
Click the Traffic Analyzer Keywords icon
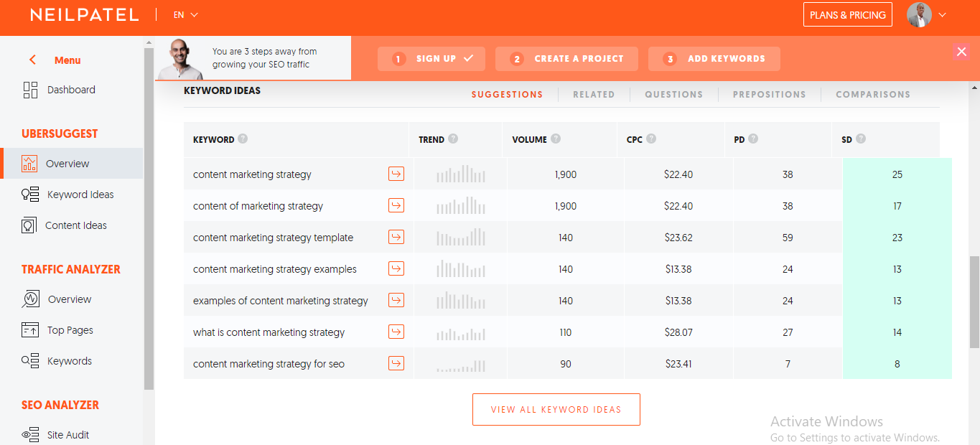(30, 361)
